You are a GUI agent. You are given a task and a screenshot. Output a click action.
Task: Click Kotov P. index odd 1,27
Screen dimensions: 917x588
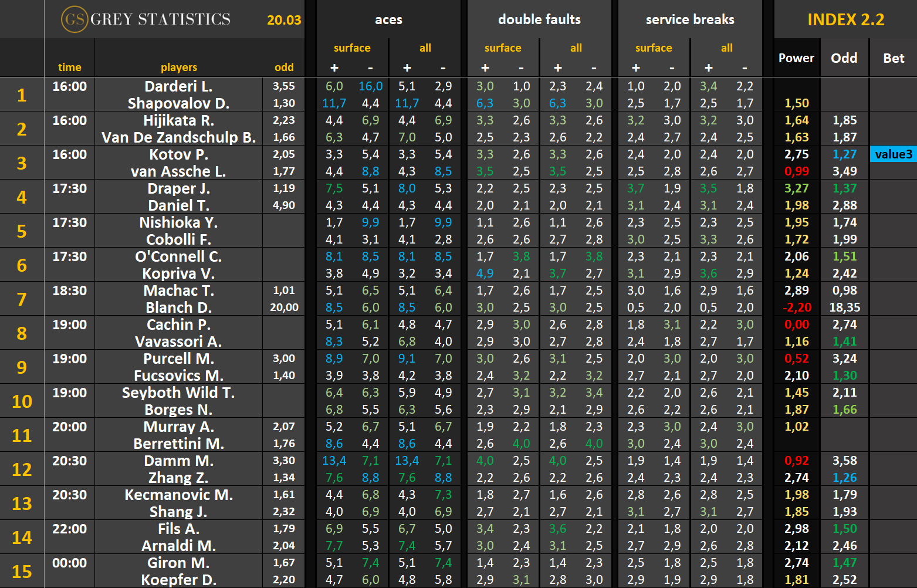844,154
